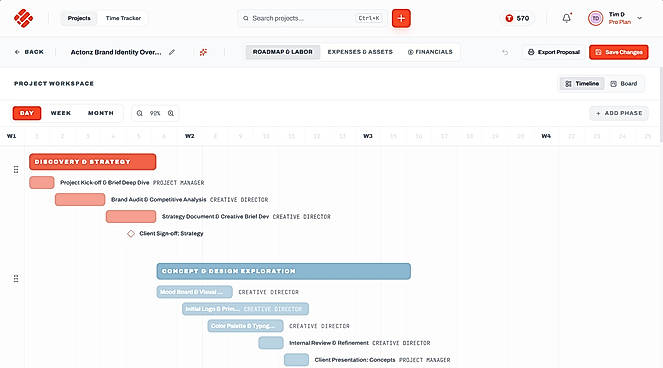This screenshot has height=368, width=663.
Task: Click the red app logo icon
Action: [23, 18]
